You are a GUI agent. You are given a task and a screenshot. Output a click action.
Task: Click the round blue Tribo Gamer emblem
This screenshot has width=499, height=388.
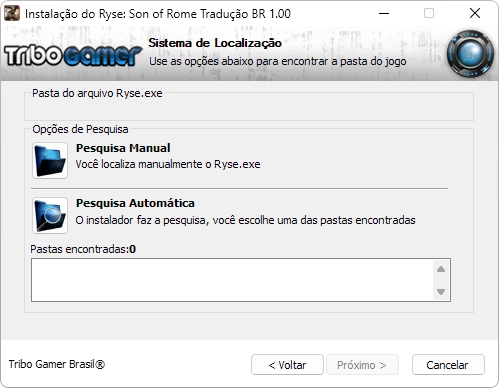[x=470, y=54]
